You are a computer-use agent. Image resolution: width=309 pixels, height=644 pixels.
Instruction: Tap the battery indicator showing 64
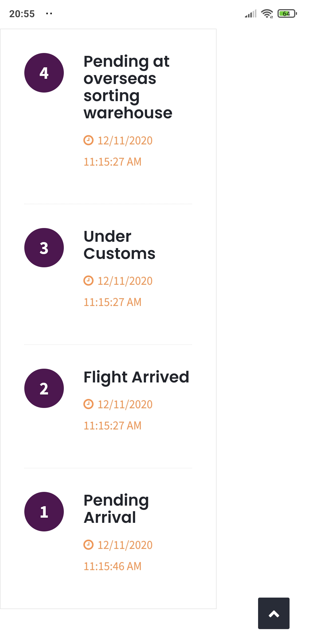pos(287,13)
